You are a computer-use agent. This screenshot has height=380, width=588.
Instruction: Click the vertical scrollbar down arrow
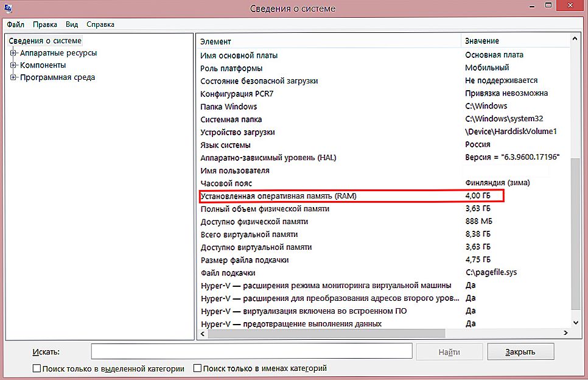point(575,323)
